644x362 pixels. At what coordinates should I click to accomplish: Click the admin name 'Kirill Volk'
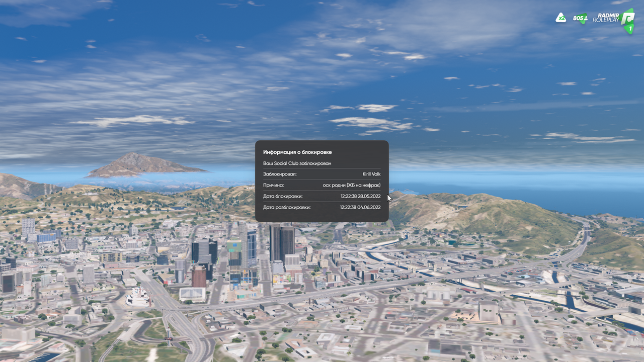pos(371,174)
